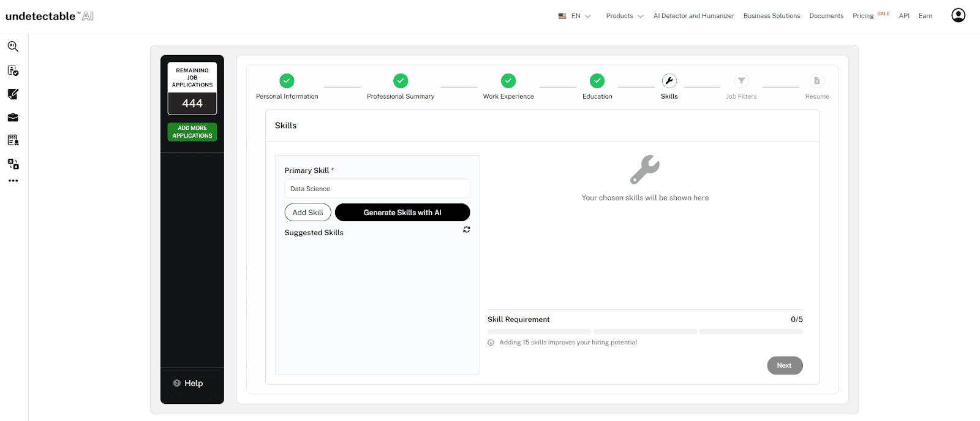This screenshot has width=980, height=421.
Task: Click the SALE badge next to Pricing
Action: click(883, 13)
